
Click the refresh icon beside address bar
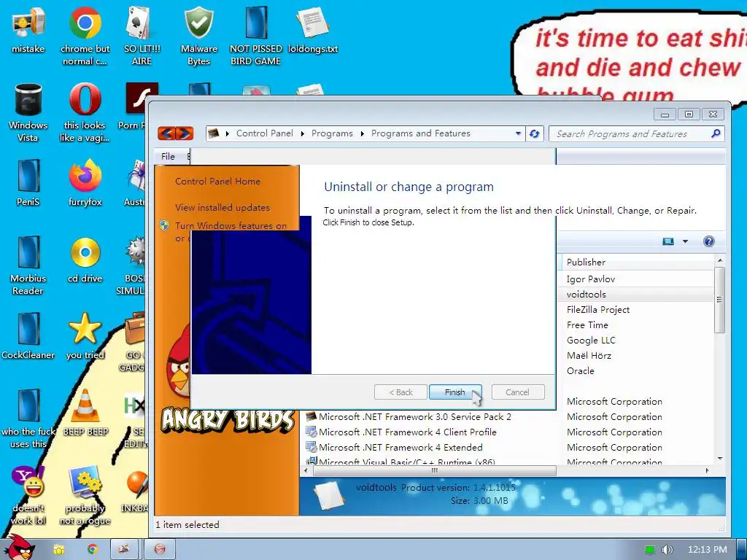click(x=535, y=134)
